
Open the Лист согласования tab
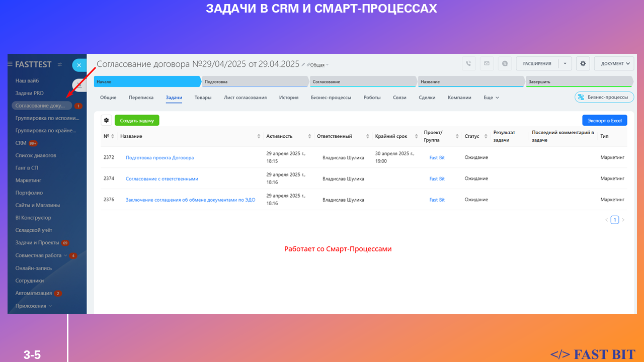[246, 98]
